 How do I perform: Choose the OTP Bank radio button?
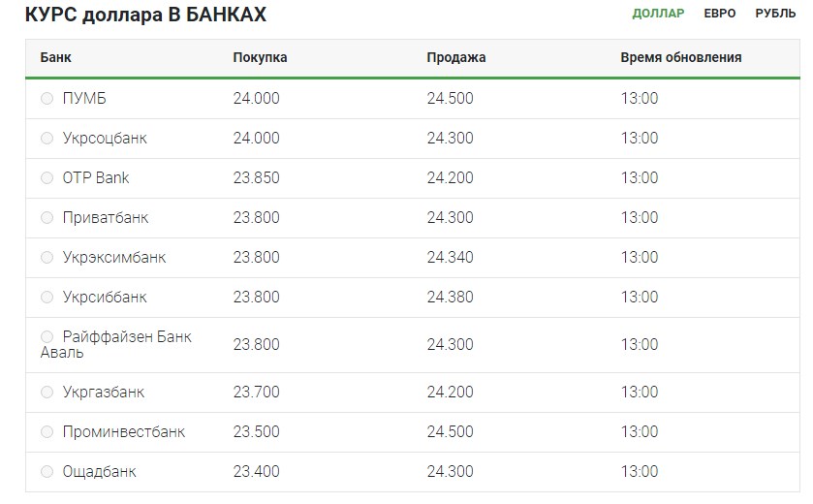coord(47,178)
